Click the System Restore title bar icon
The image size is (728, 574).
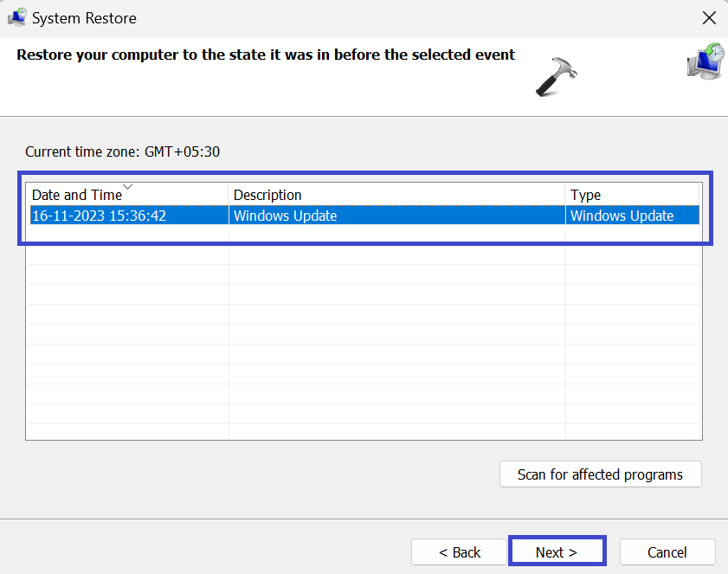coord(16,17)
